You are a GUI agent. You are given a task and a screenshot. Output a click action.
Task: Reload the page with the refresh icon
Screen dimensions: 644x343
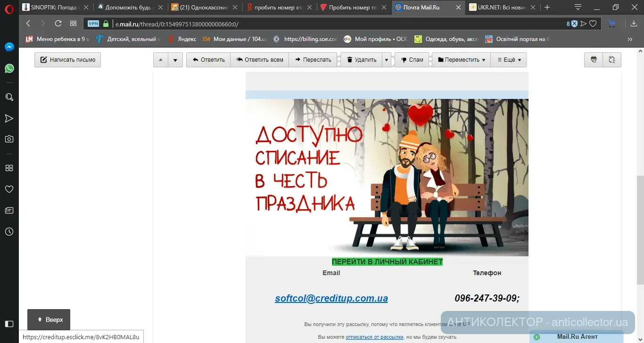(x=58, y=24)
